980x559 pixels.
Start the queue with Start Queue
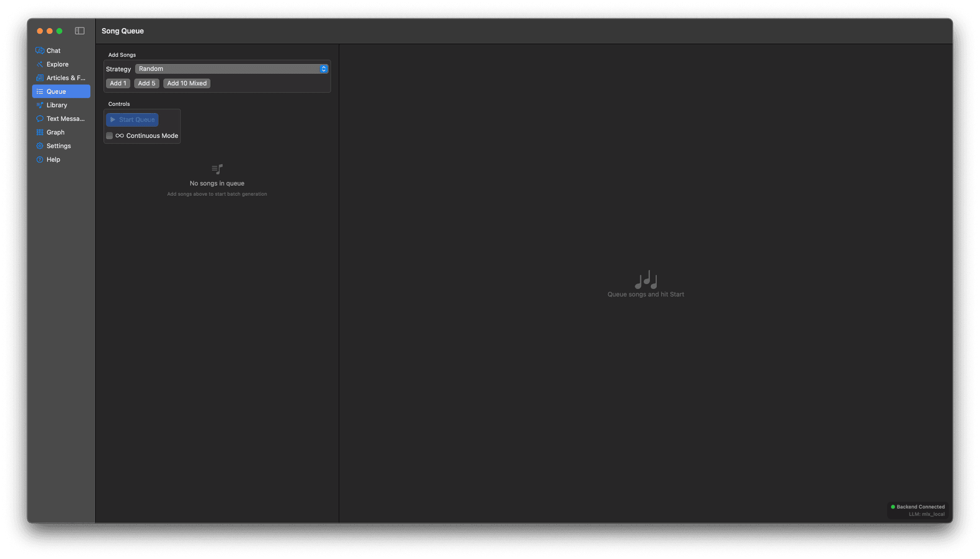click(132, 120)
